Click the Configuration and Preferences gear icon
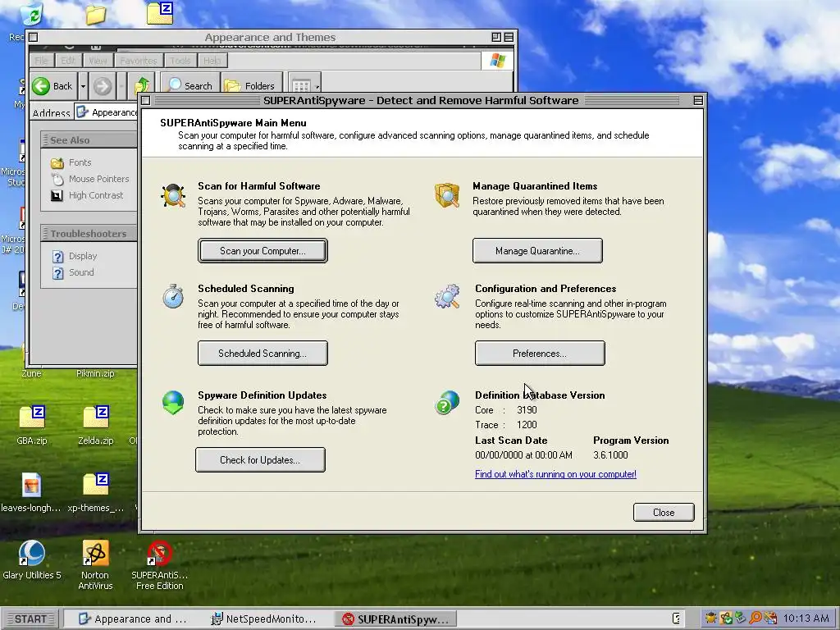Image resolution: width=840 pixels, height=630 pixels. click(447, 296)
